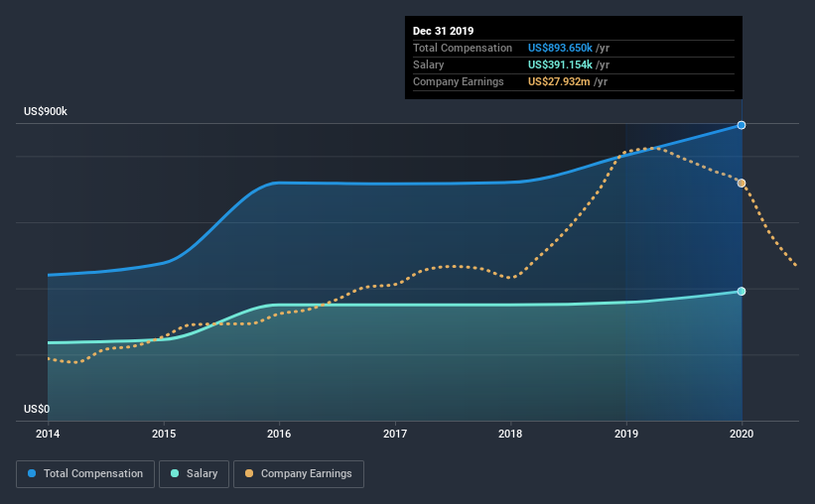Click the 2018 x-axis label

pos(510,434)
